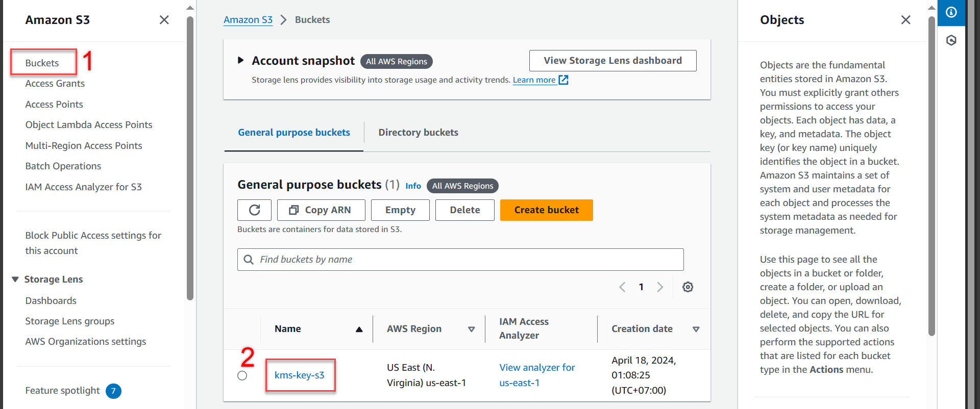Switch to the General purpose buckets tab
Image resolution: width=980 pixels, height=409 pixels.
tap(294, 133)
